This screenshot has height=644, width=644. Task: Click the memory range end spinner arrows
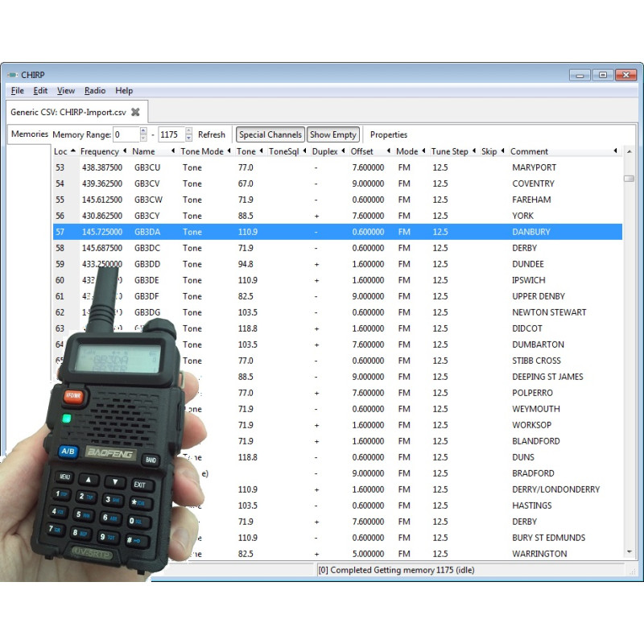pos(189,134)
